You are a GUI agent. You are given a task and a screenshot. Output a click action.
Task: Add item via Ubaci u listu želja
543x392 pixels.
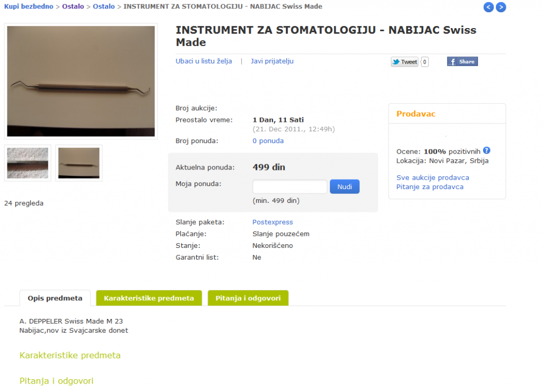[204, 61]
